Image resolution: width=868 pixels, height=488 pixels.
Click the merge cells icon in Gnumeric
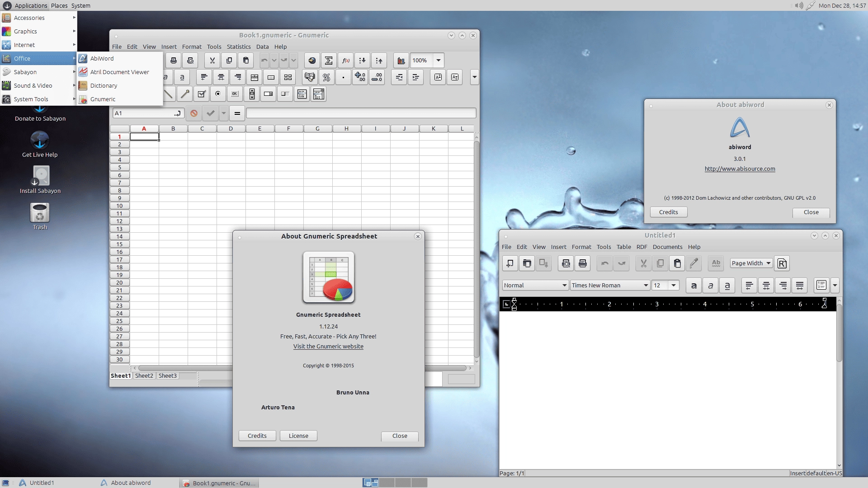click(271, 77)
